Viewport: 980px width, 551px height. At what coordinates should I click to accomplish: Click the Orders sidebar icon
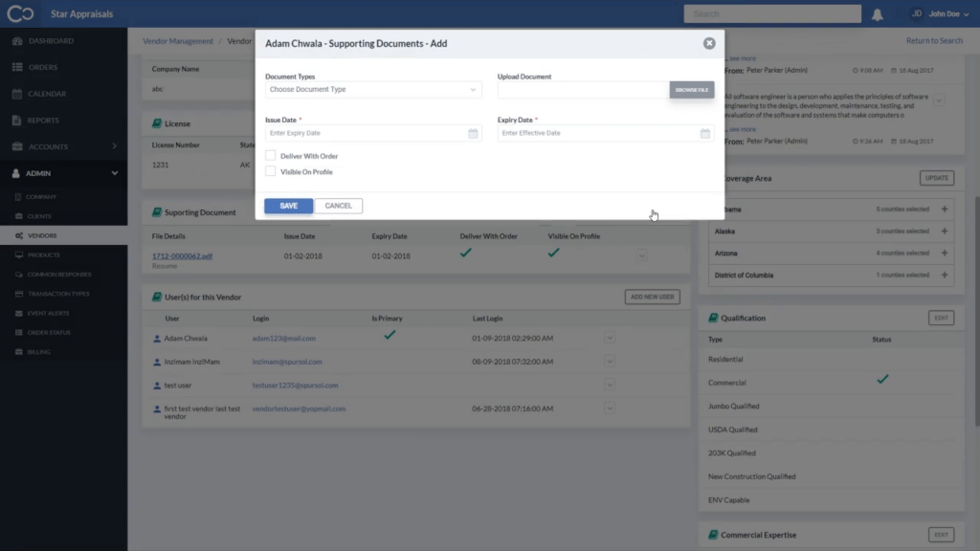tap(17, 67)
